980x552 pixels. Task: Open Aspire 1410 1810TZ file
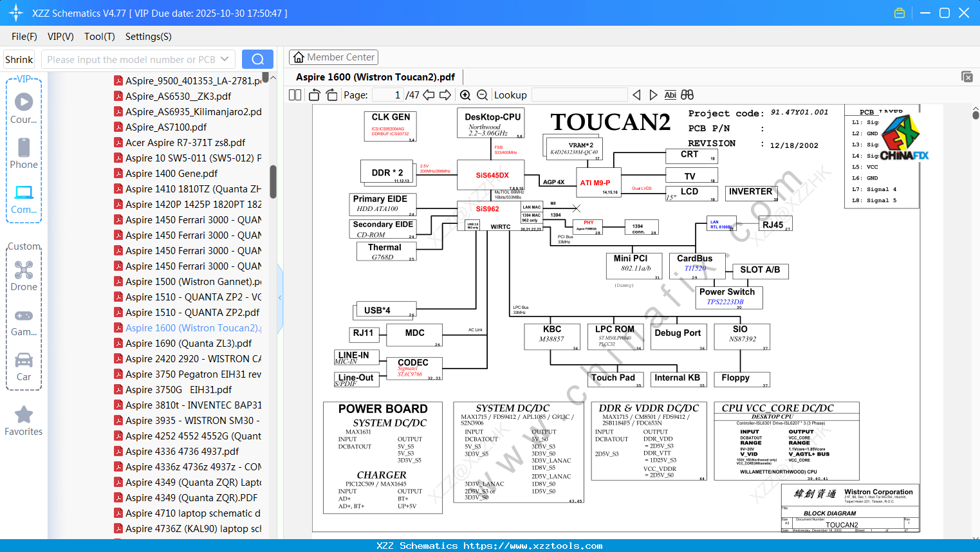194,189
